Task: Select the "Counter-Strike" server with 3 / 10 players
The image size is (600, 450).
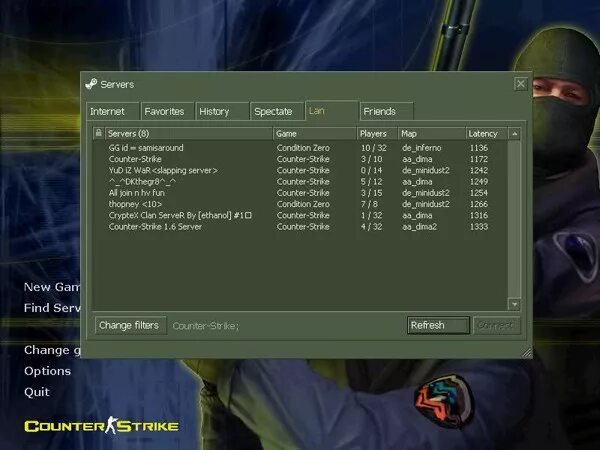Action: pos(300,159)
